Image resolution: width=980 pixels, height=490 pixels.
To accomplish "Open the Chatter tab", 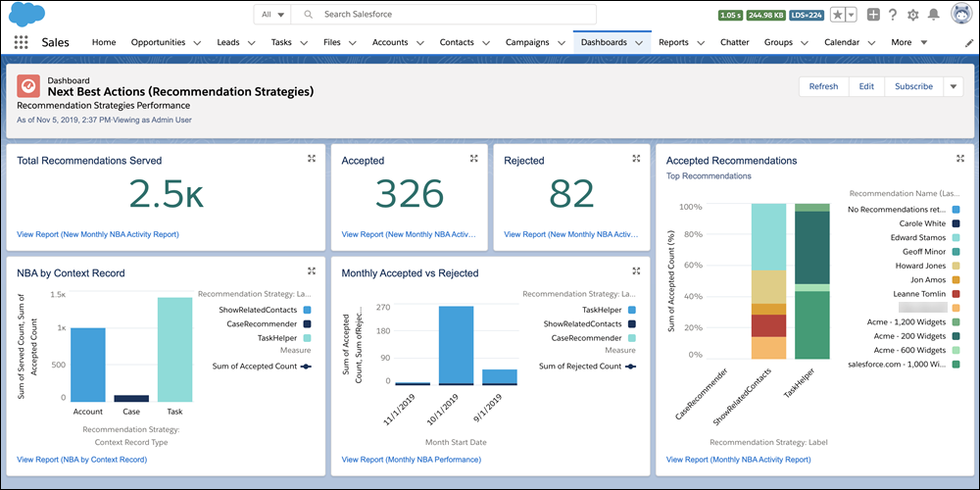I will click(734, 42).
